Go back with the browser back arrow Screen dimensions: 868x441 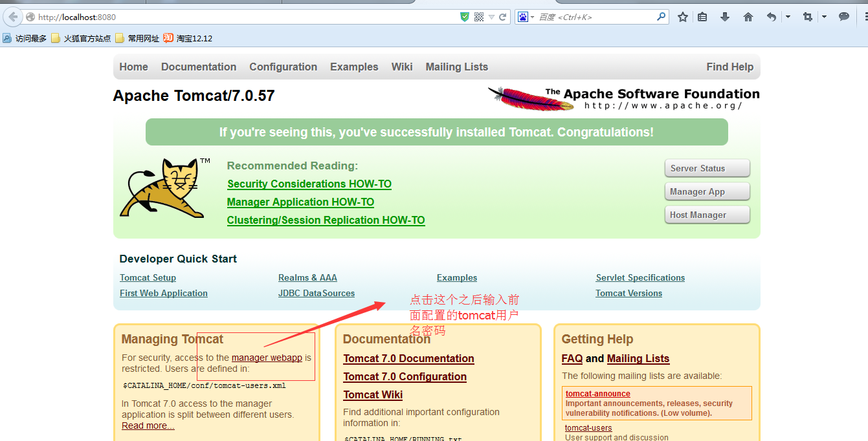pos(12,17)
